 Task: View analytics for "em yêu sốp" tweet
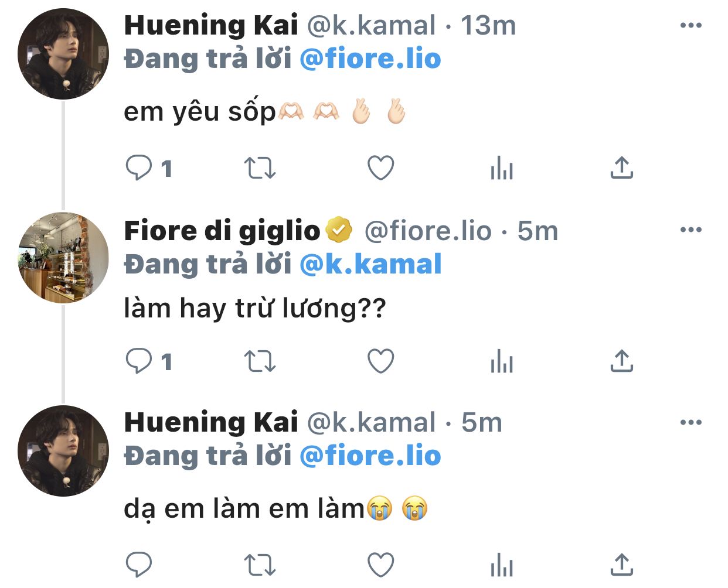[x=502, y=168]
